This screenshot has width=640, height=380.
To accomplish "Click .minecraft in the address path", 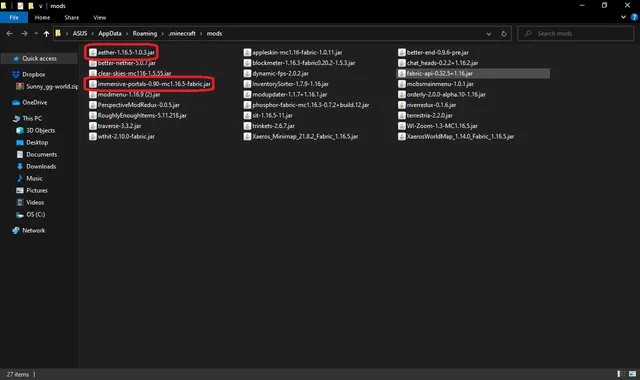I will pyautogui.click(x=182, y=33).
